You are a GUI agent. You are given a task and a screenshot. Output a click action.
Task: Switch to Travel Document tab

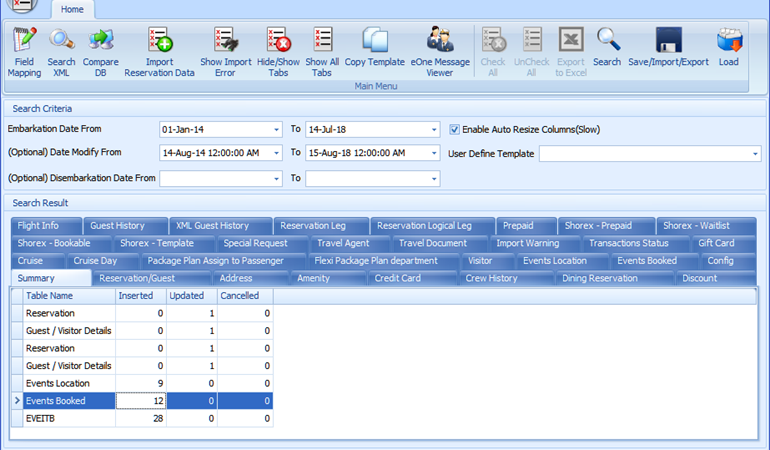(440, 244)
